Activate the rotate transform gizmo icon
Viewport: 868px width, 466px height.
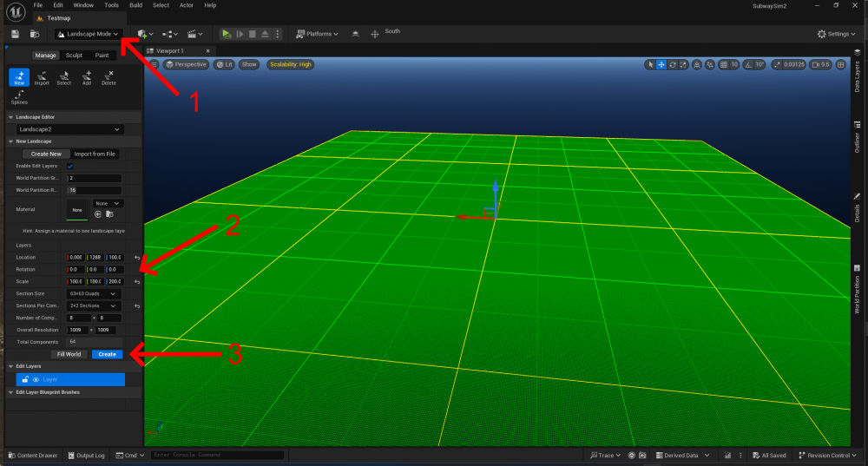point(674,64)
